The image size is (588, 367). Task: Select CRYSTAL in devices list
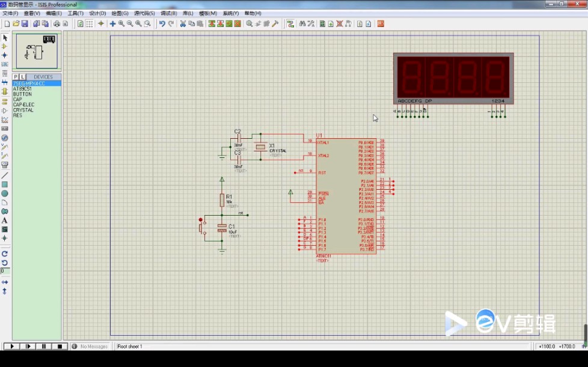pos(23,110)
